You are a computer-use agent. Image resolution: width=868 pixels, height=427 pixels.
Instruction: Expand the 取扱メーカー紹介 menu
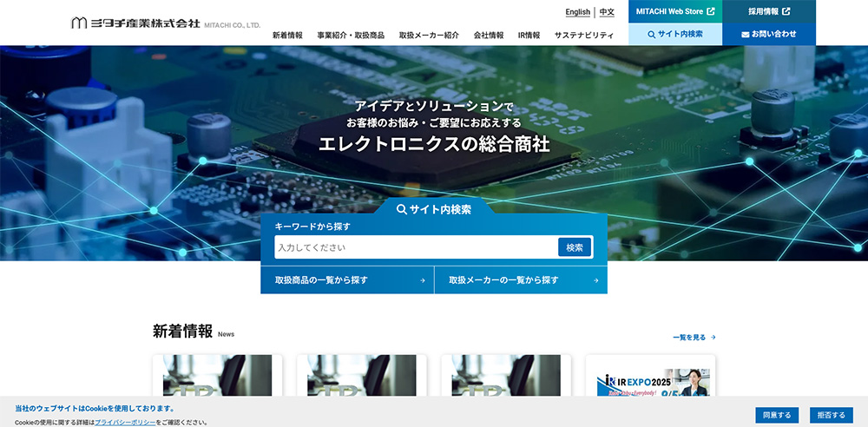pyautogui.click(x=429, y=36)
